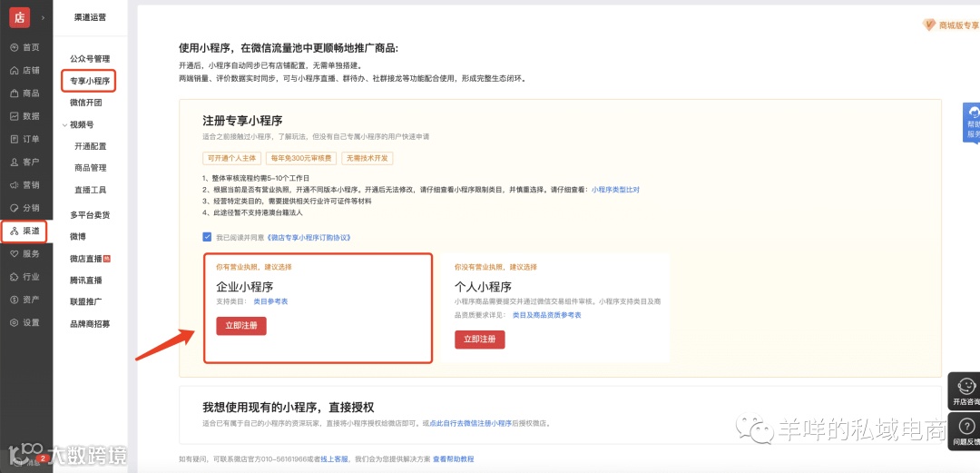
Task: Click the 无需技术开发 tag
Action: point(367,158)
